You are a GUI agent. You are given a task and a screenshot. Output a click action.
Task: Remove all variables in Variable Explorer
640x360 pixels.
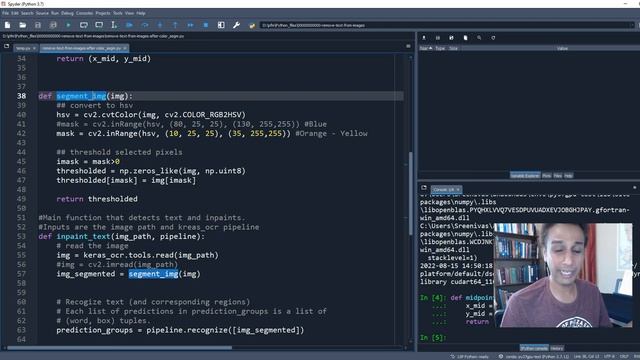[465, 38]
